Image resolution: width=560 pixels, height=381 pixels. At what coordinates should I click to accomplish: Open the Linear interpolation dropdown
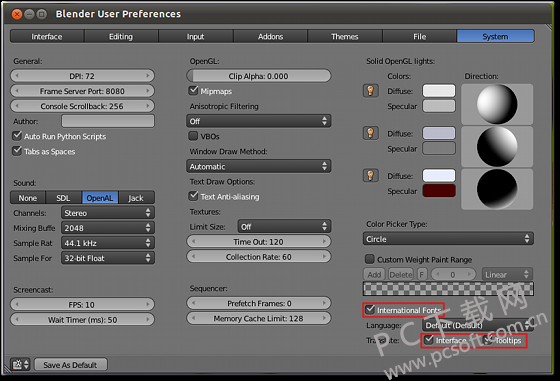tap(507, 274)
